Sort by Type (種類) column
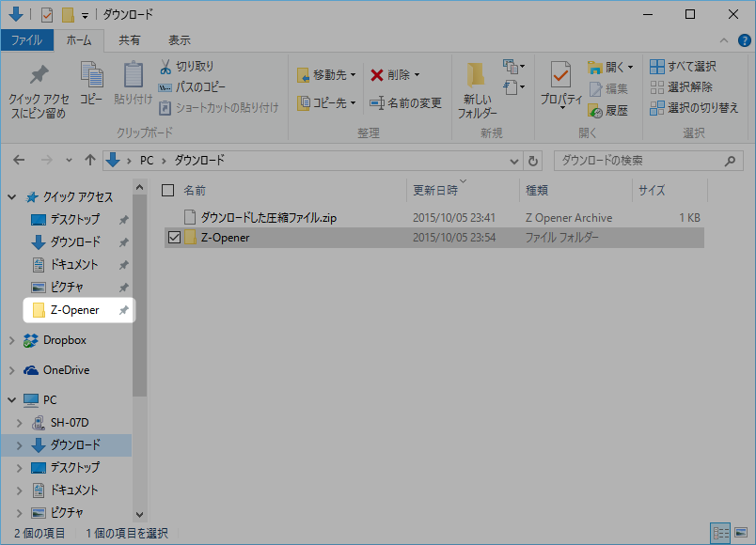This screenshot has height=545, width=756. [x=537, y=191]
